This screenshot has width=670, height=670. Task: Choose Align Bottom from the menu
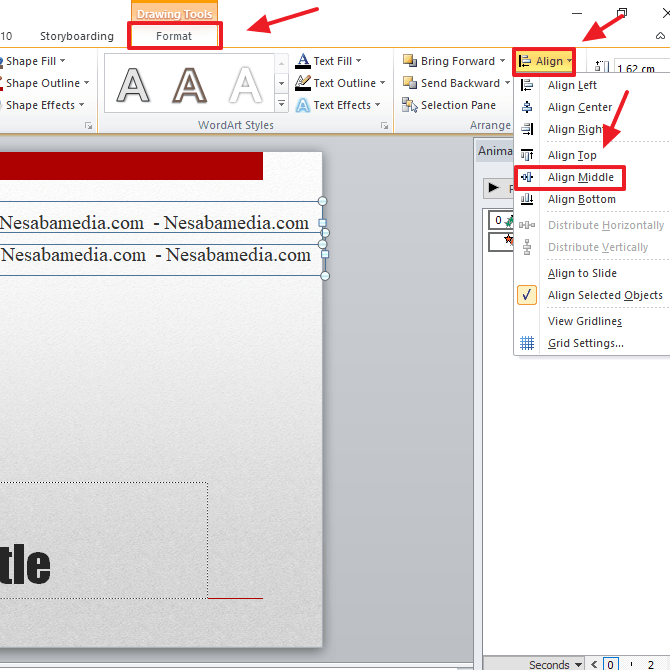[582, 199]
